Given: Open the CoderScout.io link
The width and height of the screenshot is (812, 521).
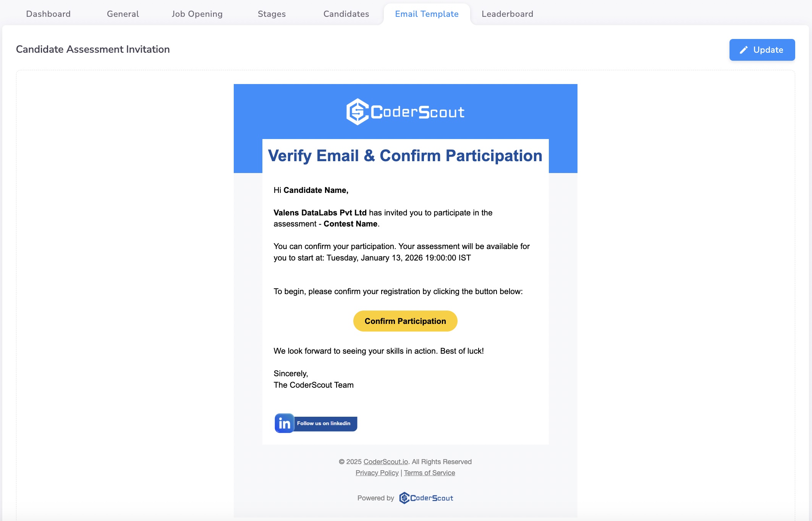Looking at the screenshot, I should pyautogui.click(x=385, y=461).
